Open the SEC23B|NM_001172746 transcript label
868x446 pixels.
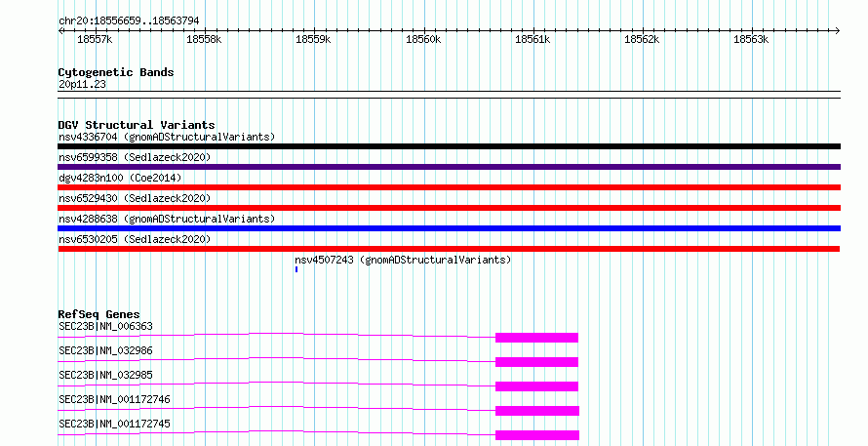[114, 399]
